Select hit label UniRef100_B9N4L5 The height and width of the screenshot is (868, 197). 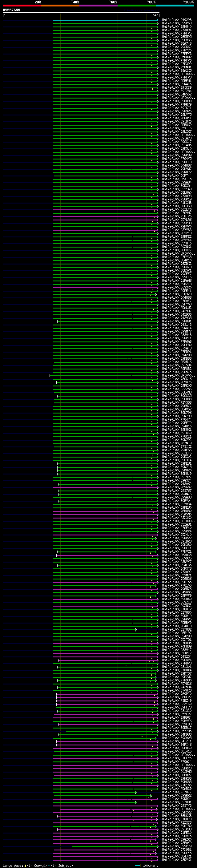click(x=177, y=84)
